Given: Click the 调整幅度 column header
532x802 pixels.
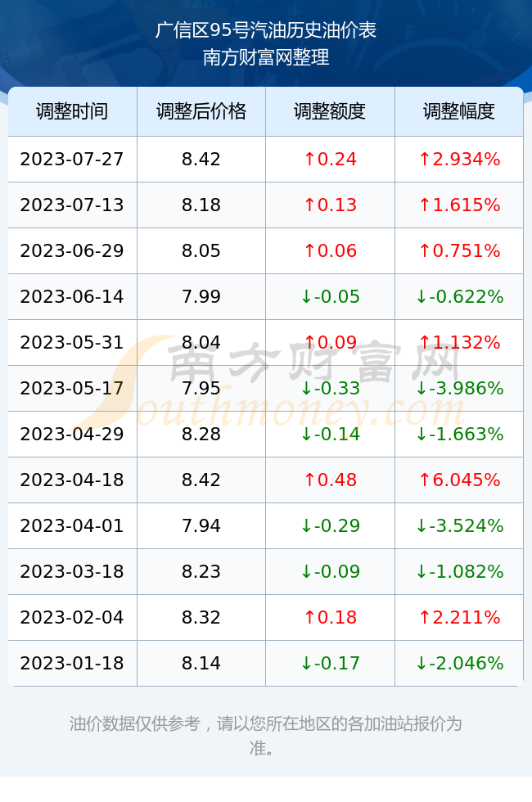Looking at the screenshot, I should tap(459, 111).
